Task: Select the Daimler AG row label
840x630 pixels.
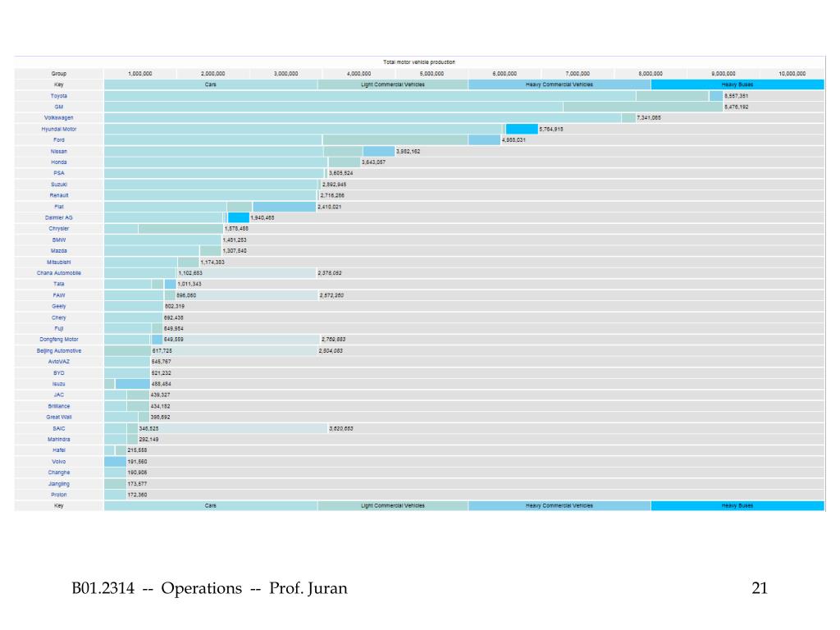Action: pos(59,217)
